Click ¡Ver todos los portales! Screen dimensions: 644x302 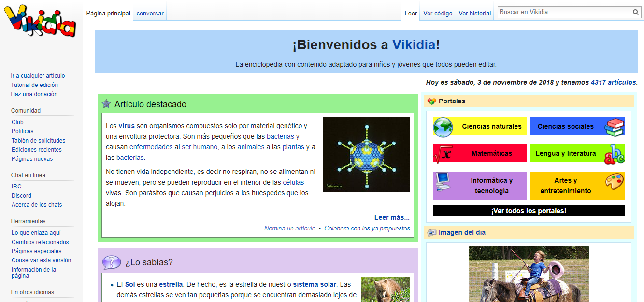(x=530, y=210)
